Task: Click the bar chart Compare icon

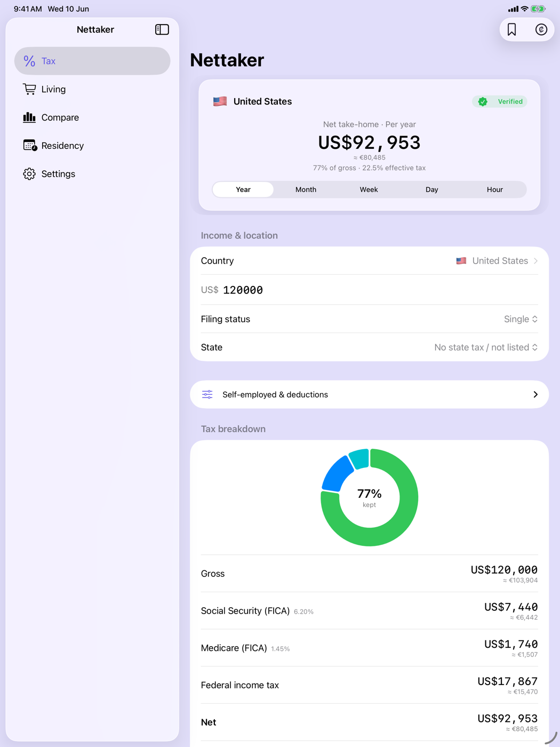Action: click(29, 117)
